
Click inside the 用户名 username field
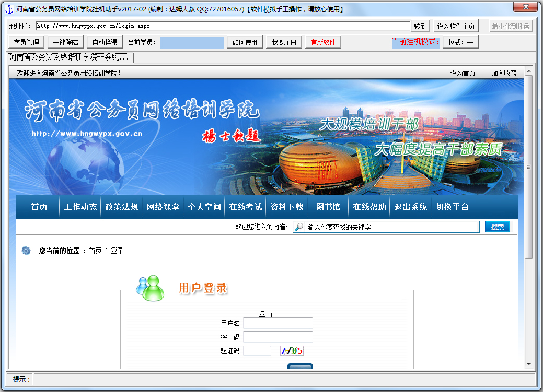[x=278, y=324]
